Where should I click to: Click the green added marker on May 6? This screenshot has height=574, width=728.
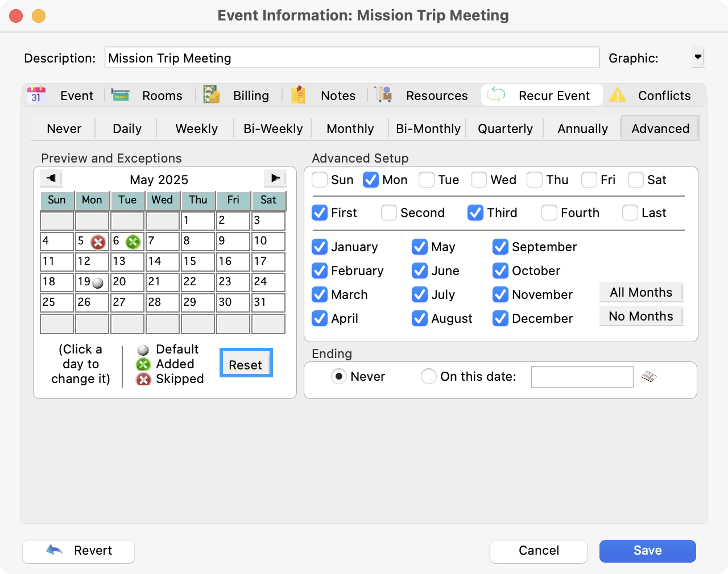tap(133, 243)
